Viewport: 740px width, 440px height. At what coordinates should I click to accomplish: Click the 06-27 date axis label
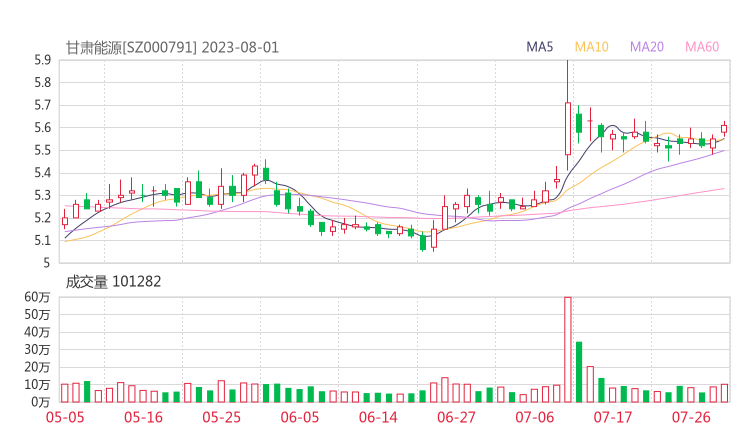tap(456, 417)
